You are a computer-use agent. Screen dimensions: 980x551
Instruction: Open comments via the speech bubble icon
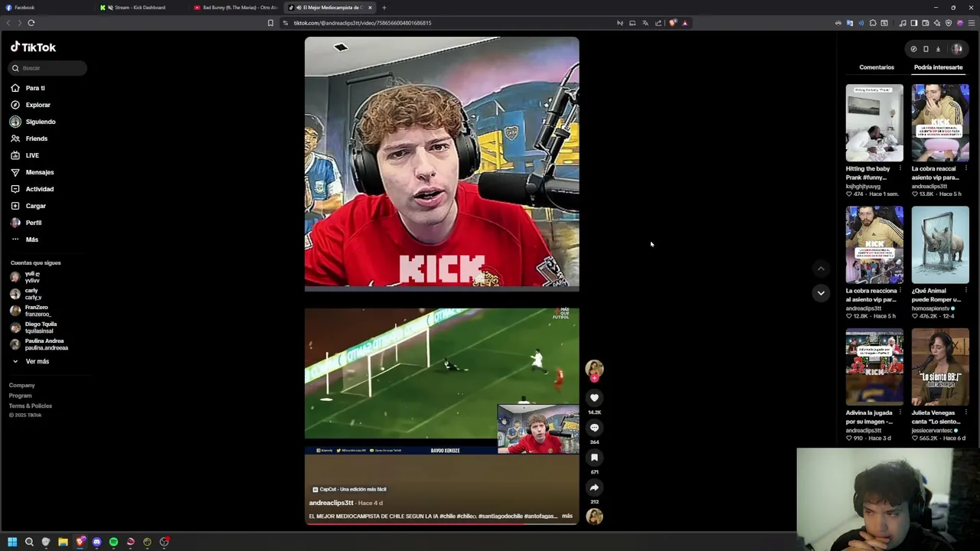(594, 428)
